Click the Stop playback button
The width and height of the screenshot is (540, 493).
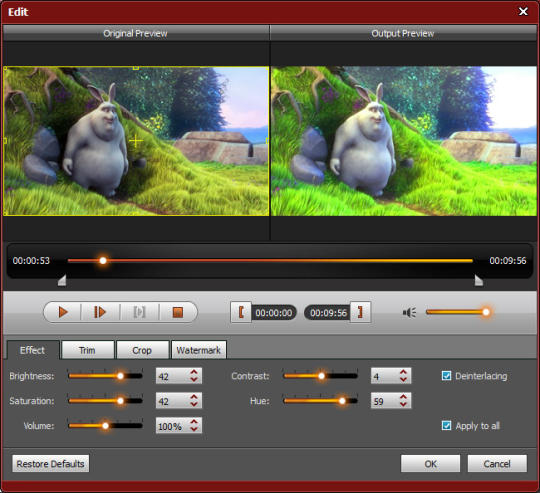(x=178, y=312)
